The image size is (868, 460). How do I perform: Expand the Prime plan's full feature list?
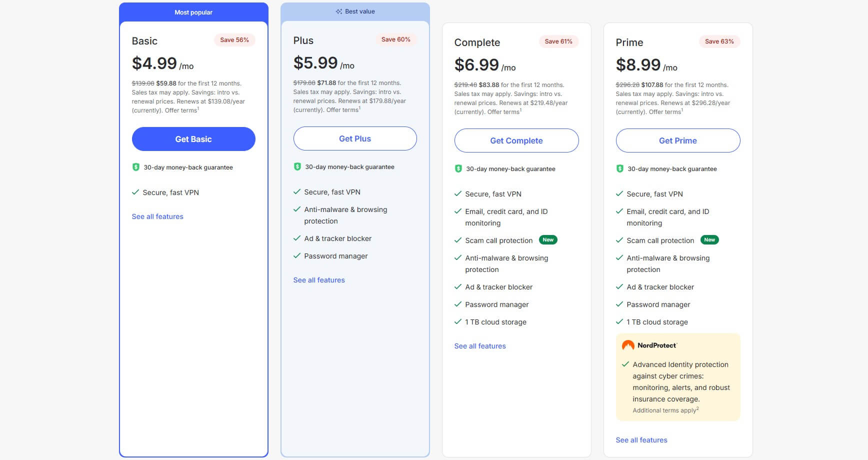[641, 439]
